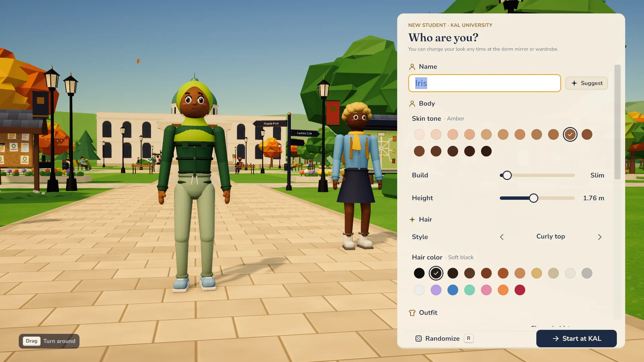Click the Randomize dice icon
This screenshot has width=644, height=362.
419,339
